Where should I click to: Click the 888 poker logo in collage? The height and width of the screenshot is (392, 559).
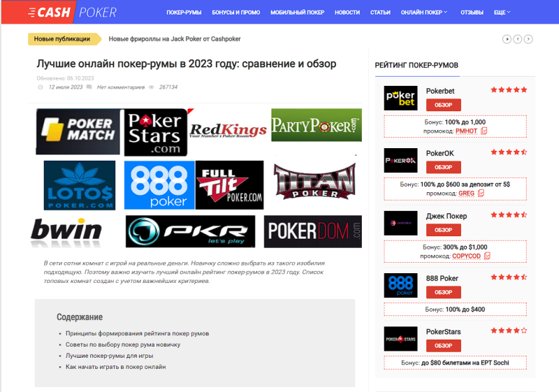(x=159, y=185)
